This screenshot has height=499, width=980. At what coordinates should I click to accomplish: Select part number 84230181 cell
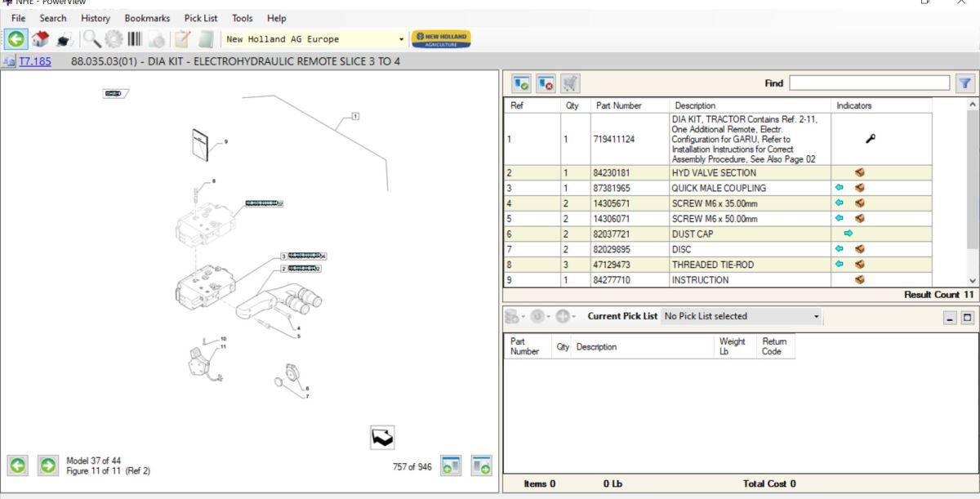(630, 173)
